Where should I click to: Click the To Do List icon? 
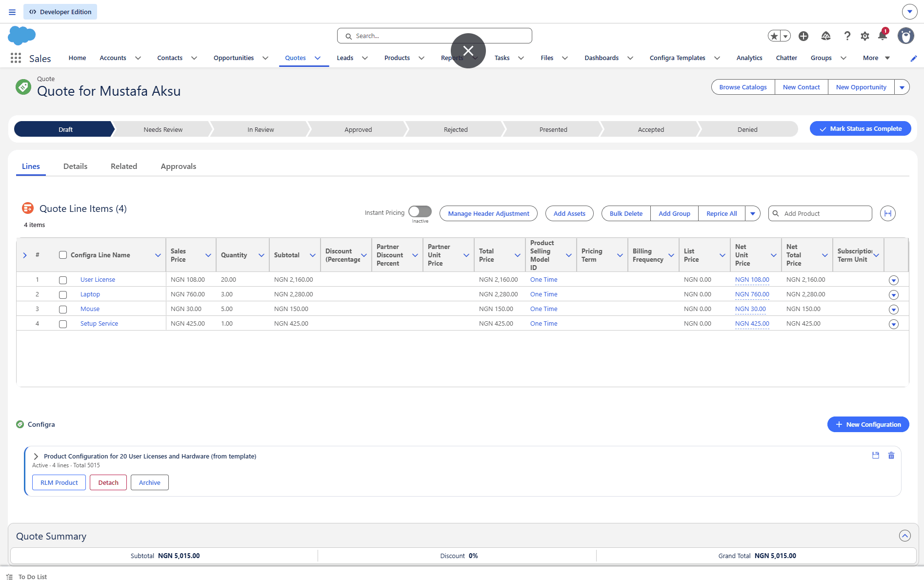coord(9,577)
